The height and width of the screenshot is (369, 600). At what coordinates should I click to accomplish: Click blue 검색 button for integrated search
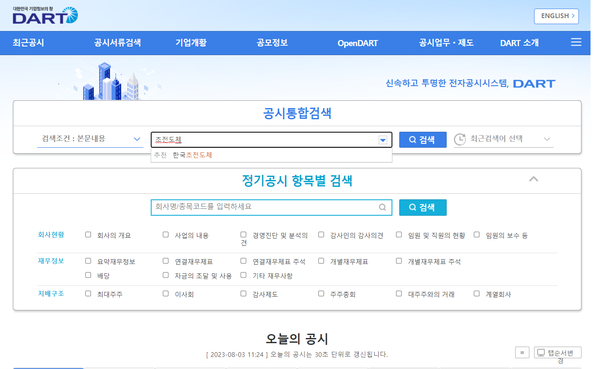[x=422, y=140]
